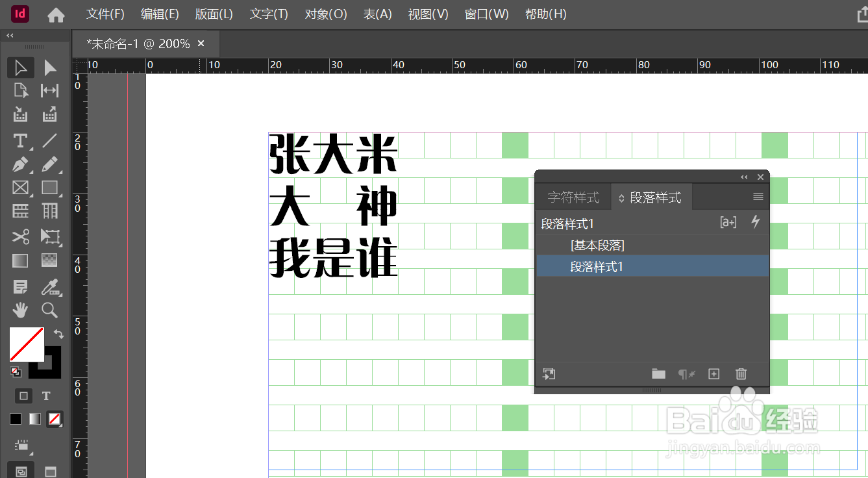
Task: Switch to Normal screen mode
Action: tap(21, 472)
